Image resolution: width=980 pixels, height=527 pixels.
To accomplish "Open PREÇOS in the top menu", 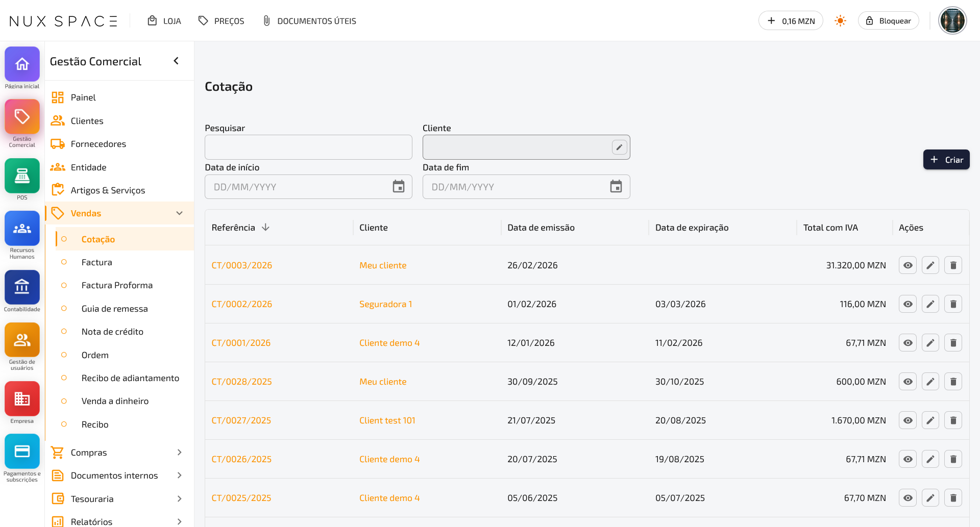I will click(221, 21).
